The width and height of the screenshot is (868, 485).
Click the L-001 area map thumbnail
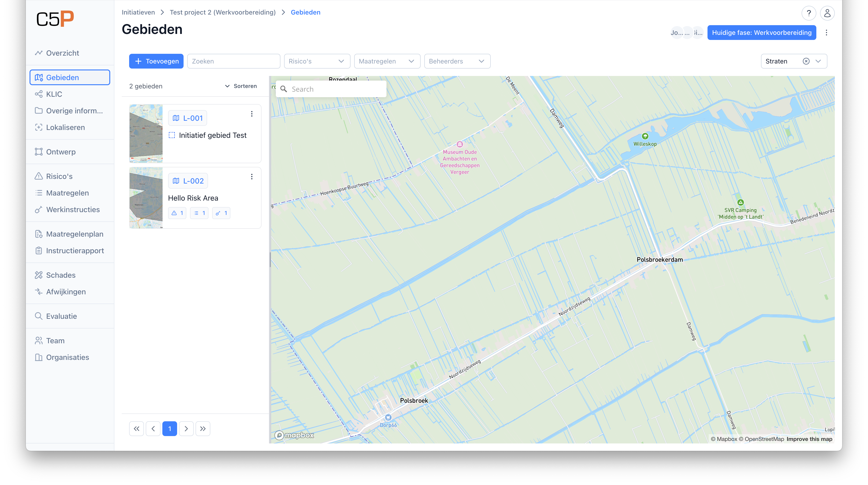(146, 134)
